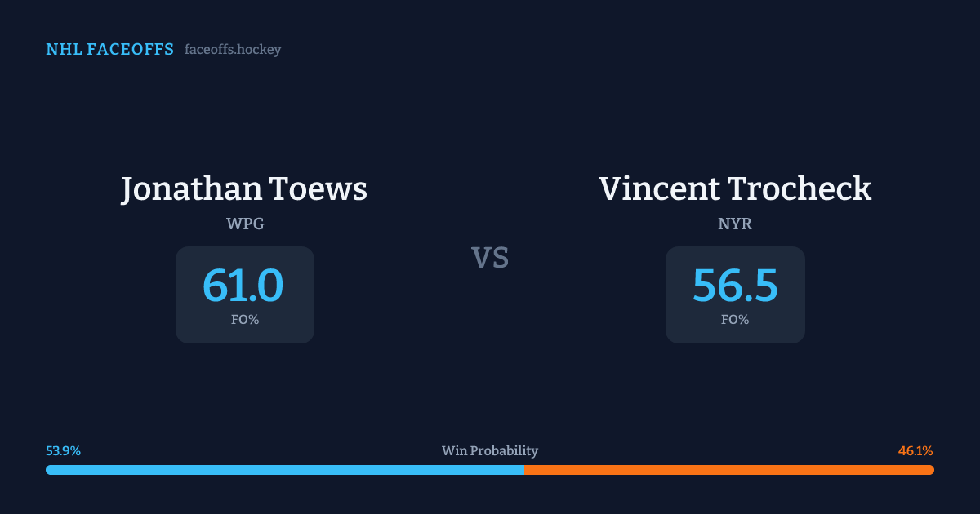The image size is (980, 514).
Task: Click the empty area below Toews's stat card
Action: [245, 388]
